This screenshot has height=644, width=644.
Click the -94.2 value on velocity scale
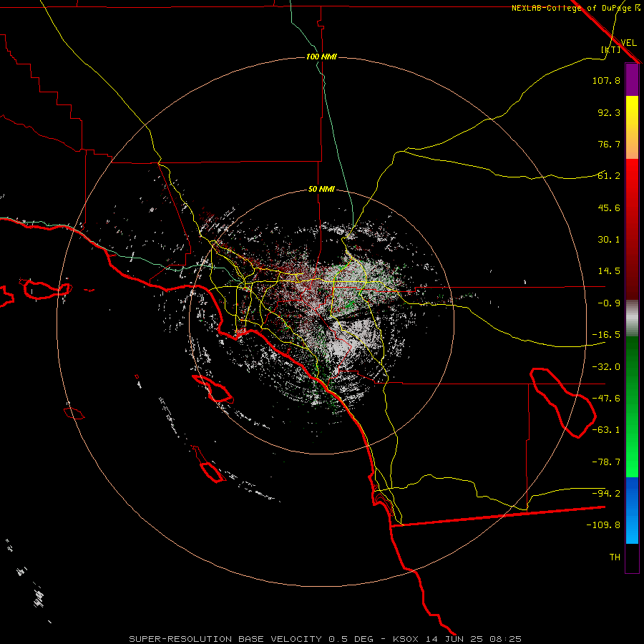click(606, 493)
